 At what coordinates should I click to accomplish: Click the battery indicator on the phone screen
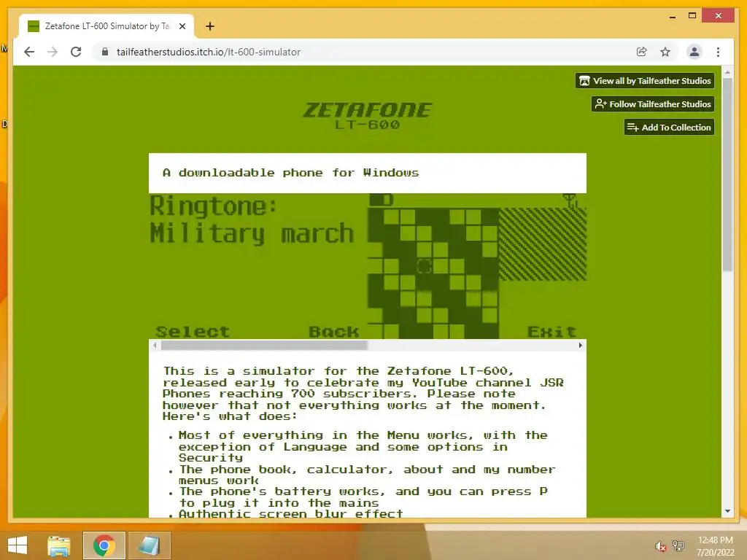(x=381, y=200)
